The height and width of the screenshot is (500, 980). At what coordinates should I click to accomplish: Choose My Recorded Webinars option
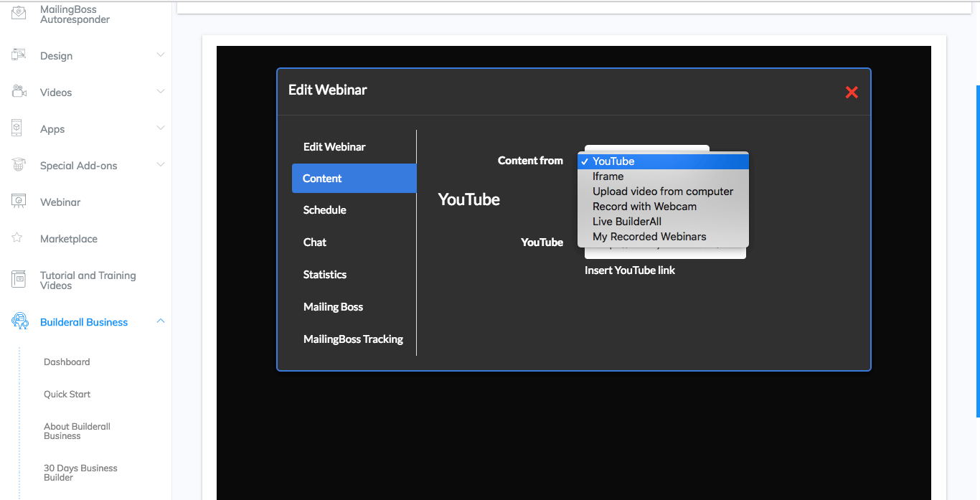tap(663, 237)
